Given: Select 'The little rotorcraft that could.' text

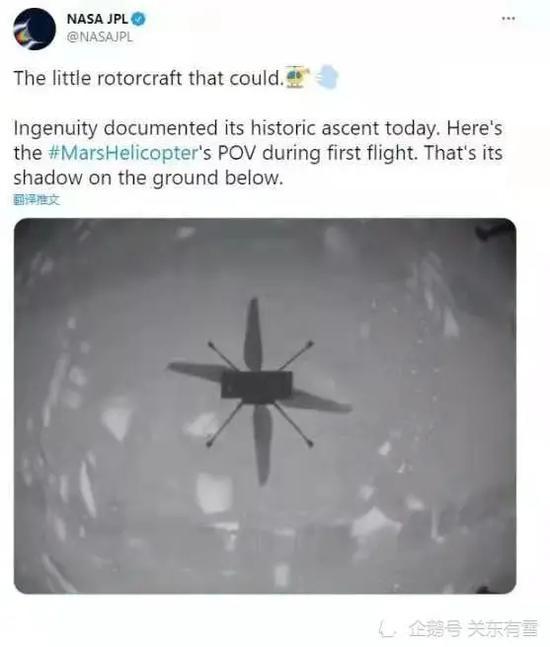Looking at the screenshot, I should pyautogui.click(x=149, y=78).
